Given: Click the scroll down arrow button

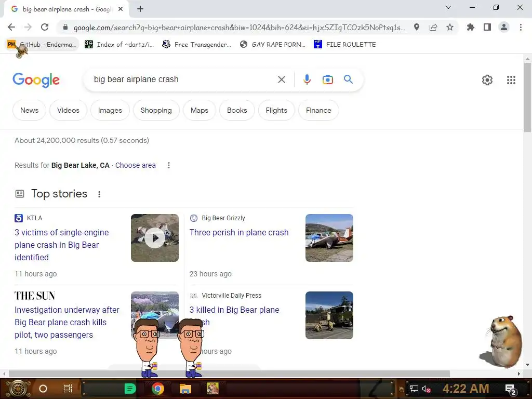Looking at the screenshot, I should click(x=527, y=365).
